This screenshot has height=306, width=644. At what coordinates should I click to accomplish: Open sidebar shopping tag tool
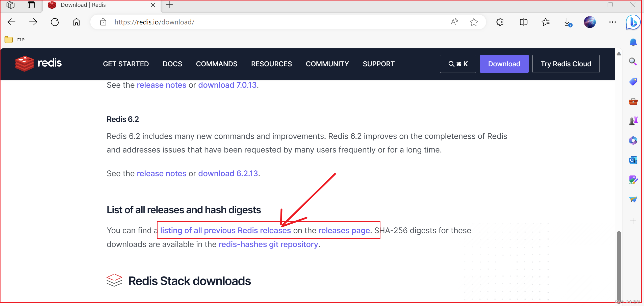[633, 81]
